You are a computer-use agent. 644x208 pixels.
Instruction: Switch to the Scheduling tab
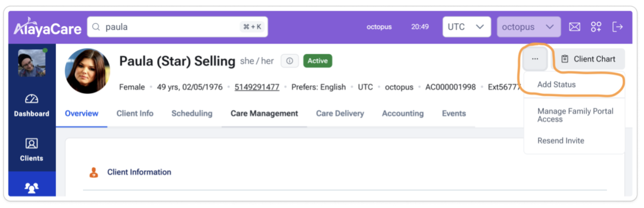tap(192, 113)
